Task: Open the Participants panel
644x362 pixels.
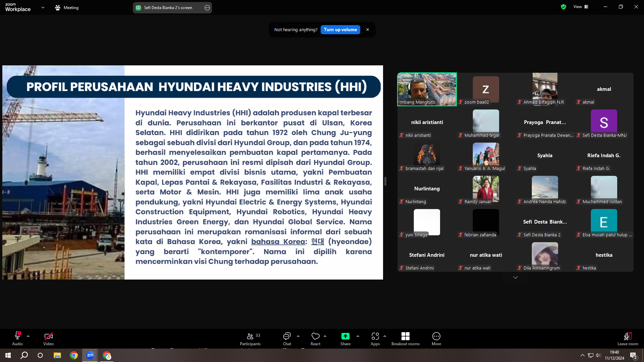Action: 250,339
